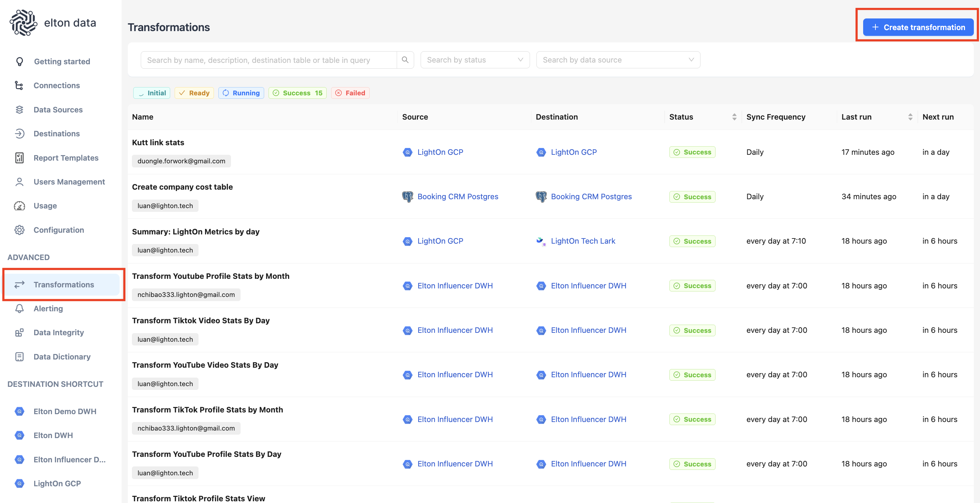Click the search magnifier button
The width and height of the screenshot is (980, 503).
tap(405, 60)
